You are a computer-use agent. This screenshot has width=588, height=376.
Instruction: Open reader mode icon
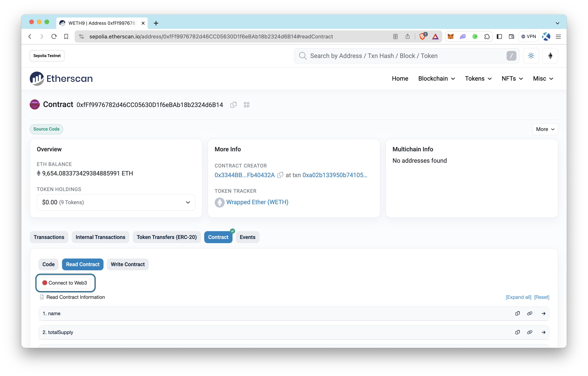[x=395, y=36]
